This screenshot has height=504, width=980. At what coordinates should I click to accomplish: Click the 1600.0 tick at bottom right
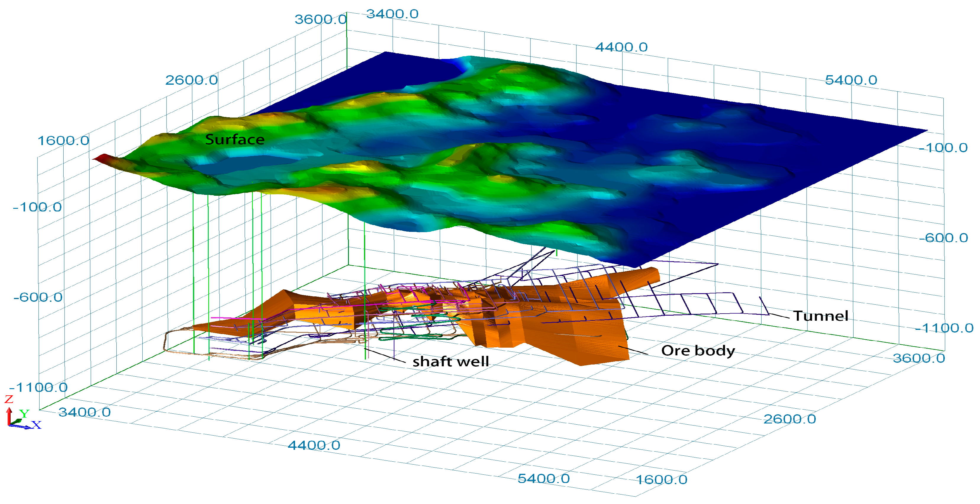[x=662, y=480]
